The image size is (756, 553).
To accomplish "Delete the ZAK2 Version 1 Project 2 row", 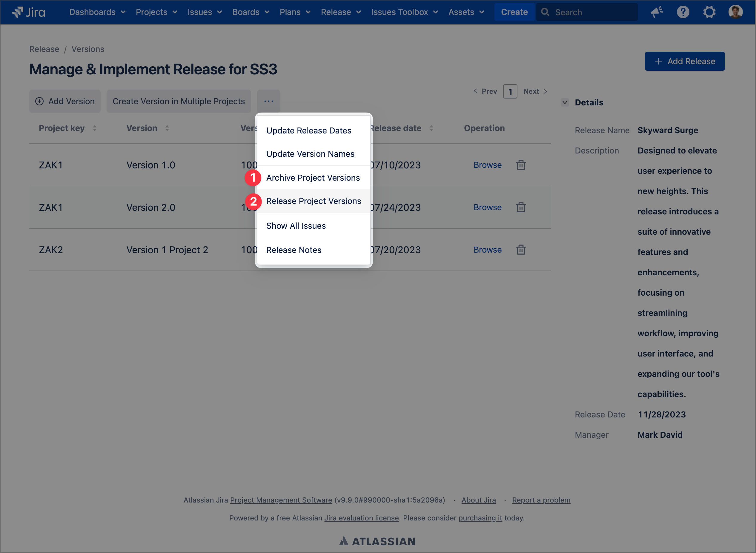I will 521,250.
